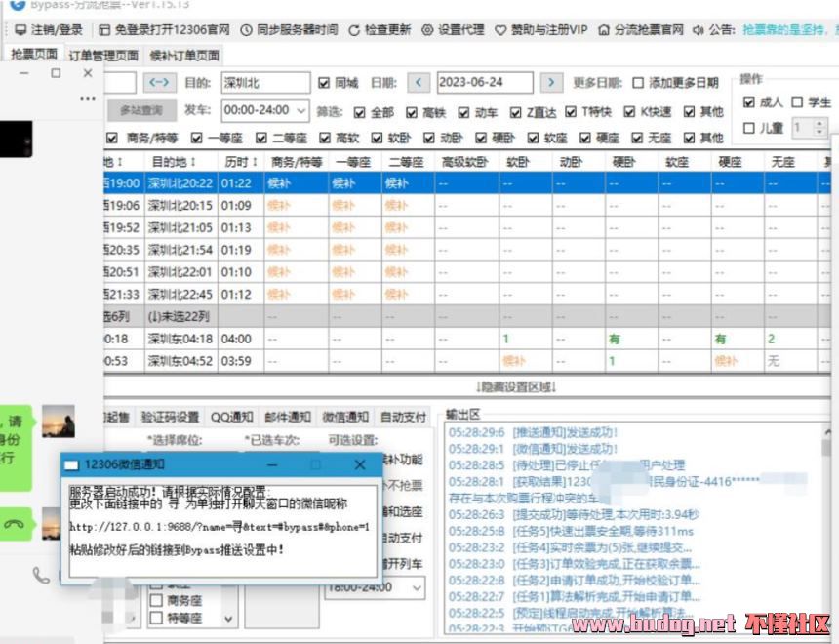The image size is (839, 644).
Task: Toggle the 硬卧 seat checkbox
Action: point(481,139)
